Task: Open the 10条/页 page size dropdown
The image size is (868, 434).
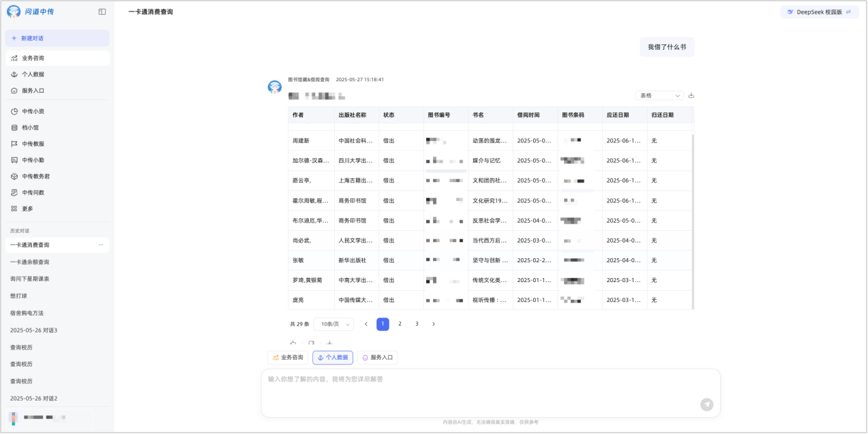Action: pos(333,324)
